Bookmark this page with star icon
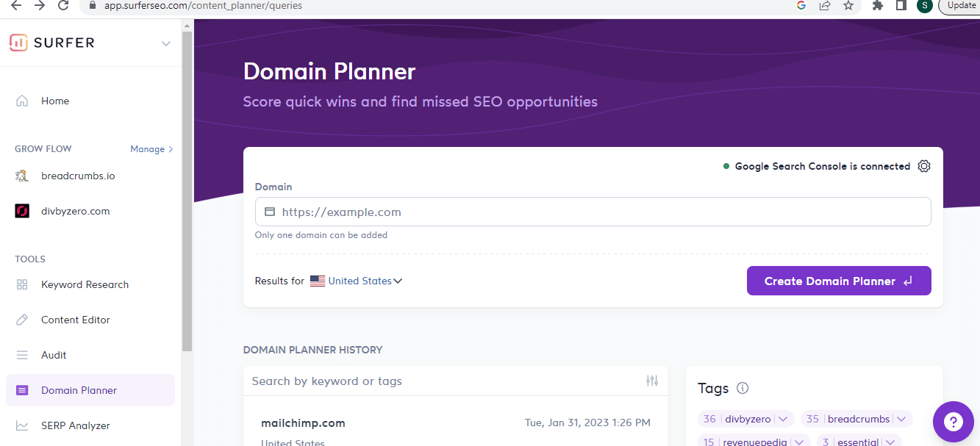980x446 pixels. coord(848,5)
